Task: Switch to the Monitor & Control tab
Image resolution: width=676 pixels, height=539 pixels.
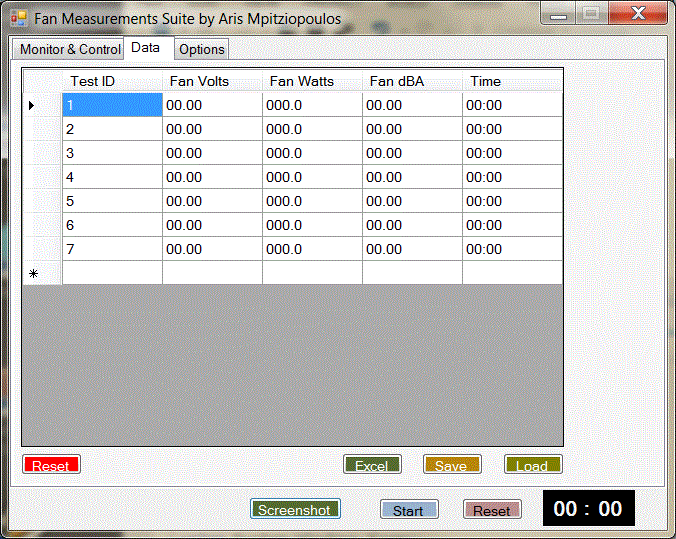Action: point(68,49)
